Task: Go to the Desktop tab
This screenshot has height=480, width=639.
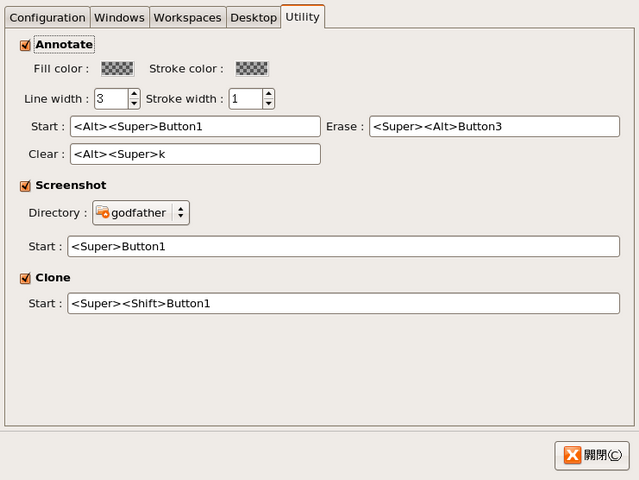Action: tap(253, 18)
